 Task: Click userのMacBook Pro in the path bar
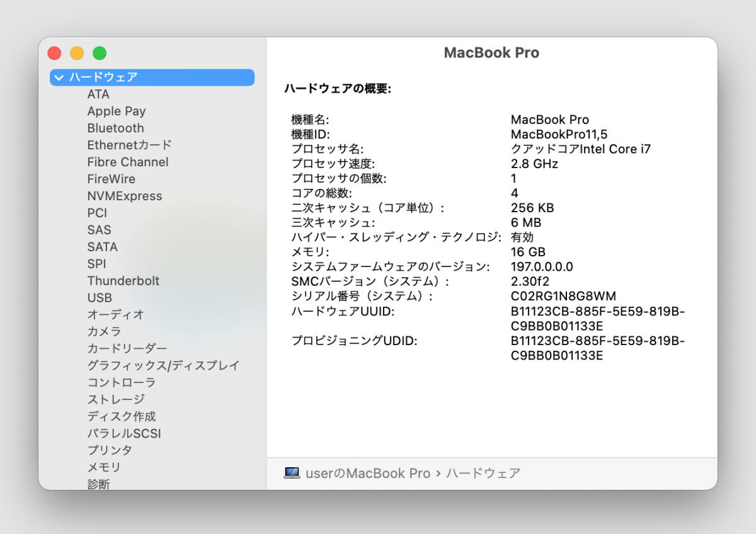click(368, 474)
